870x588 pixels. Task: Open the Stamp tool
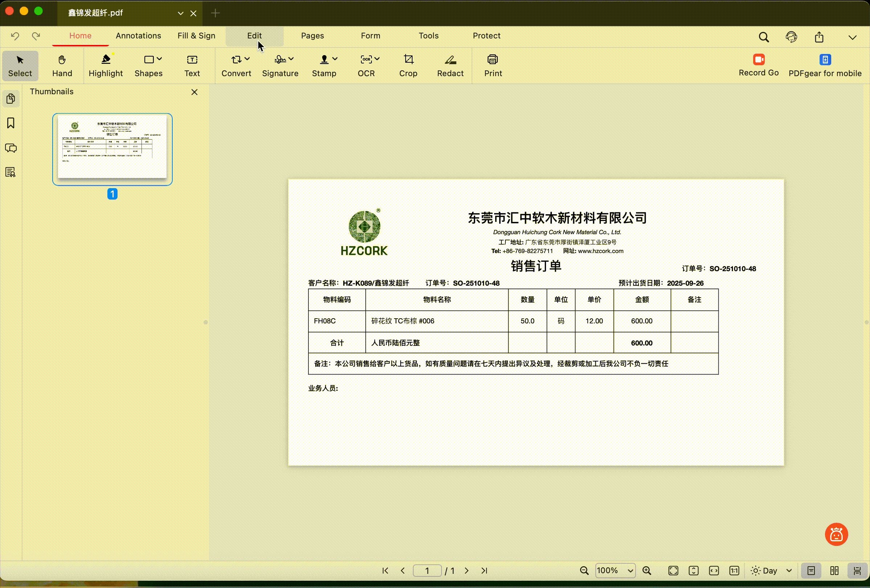324,66
